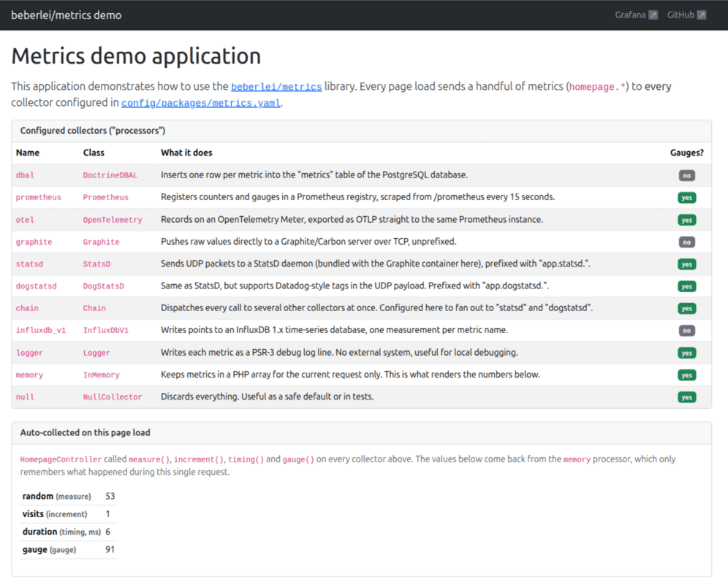Select the 'chain' collector name
The image size is (728, 585).
point(27,308)
